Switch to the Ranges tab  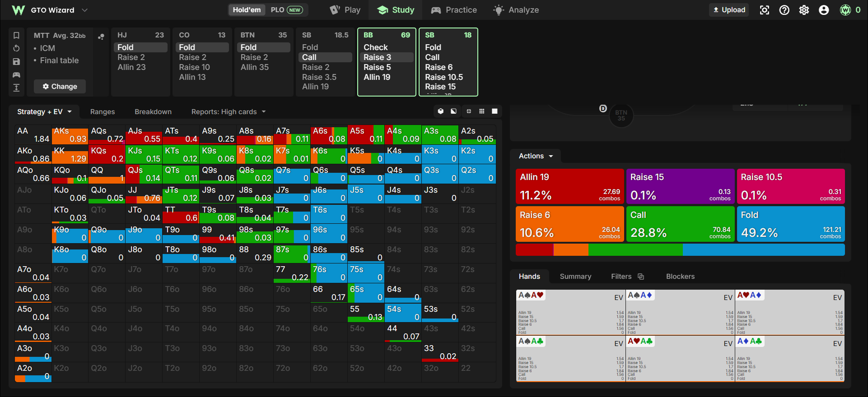coord(103,112)
